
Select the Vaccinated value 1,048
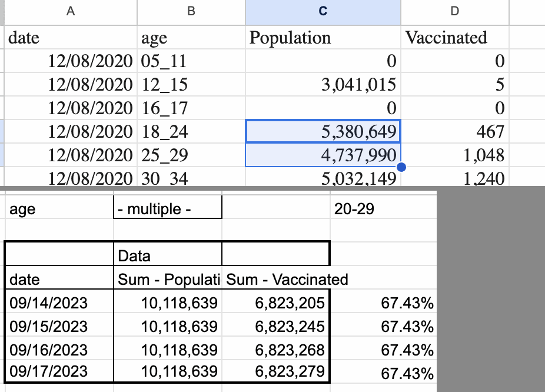(454, 155)
